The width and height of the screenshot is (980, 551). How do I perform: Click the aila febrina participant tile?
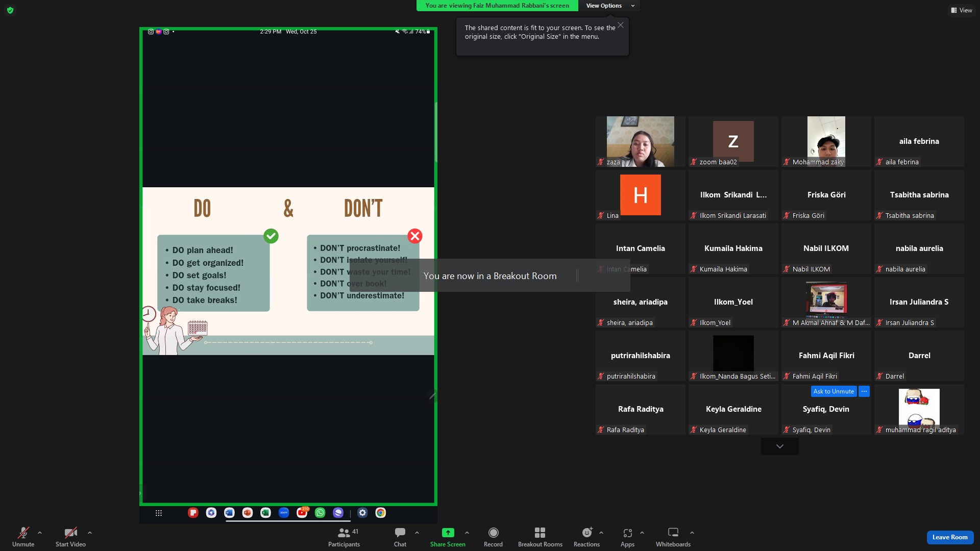tap(919, 141)
